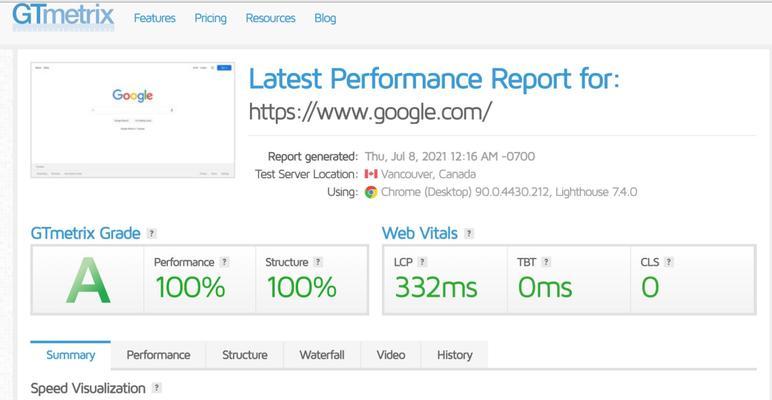Click the Speed Visualization help icon
The width and height of the screenshot is (772, 400).
pos(157,388)
